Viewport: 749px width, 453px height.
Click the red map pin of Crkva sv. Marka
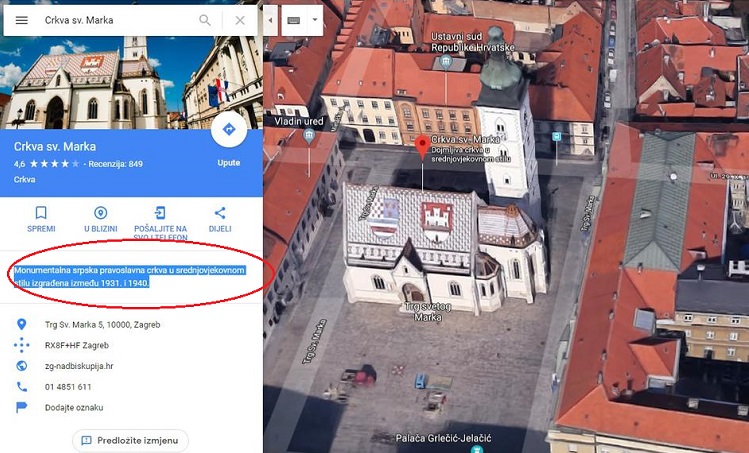coord(422,146)
